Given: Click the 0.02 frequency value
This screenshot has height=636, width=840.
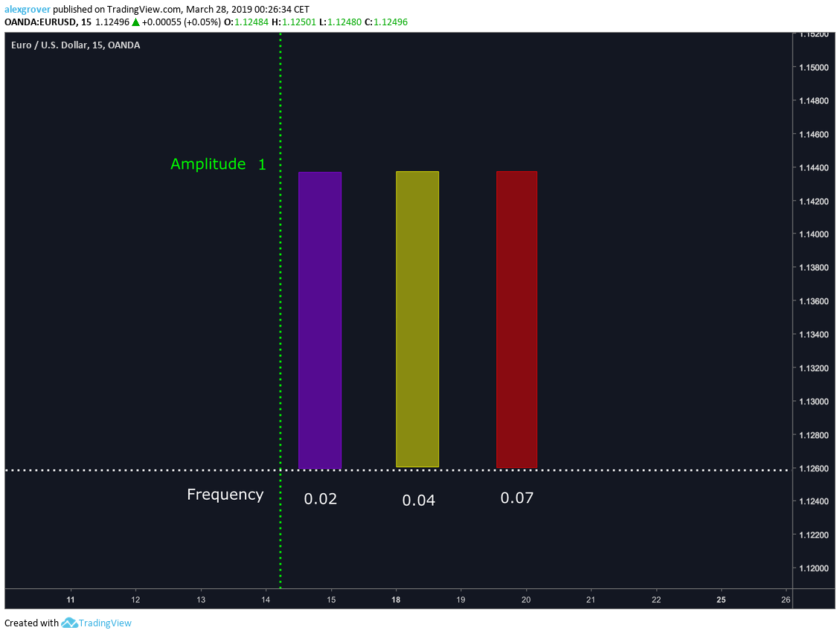Looking at the screenshot, I should tap(321, 499).
